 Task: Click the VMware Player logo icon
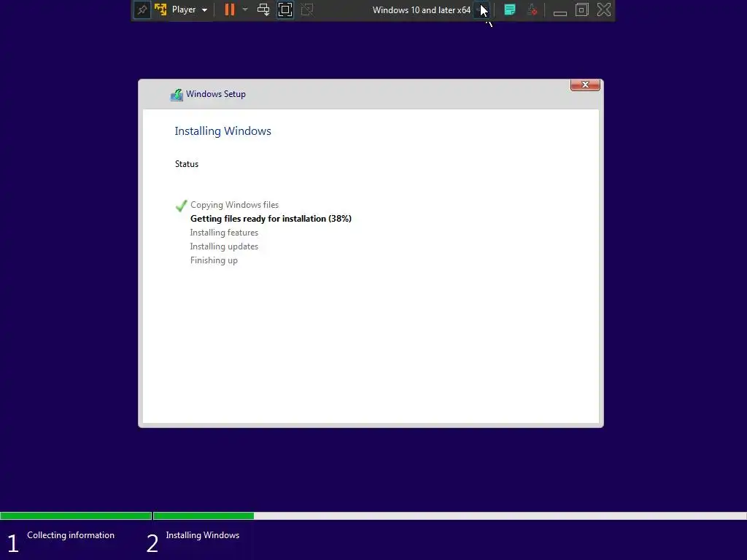pos(160,9)
